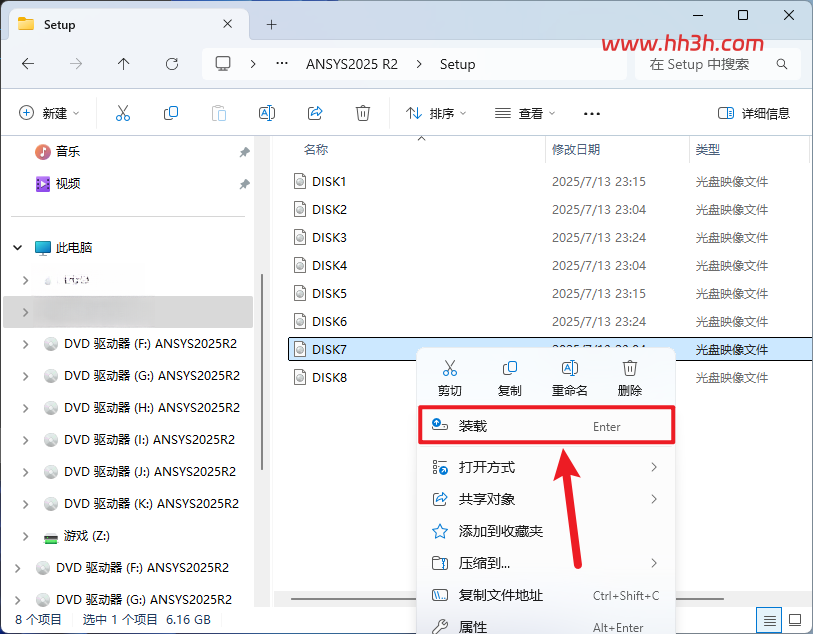Expand DVD 驱动器 (H:) ANSYS2025R2
Screen dimensions: 813x634
point(25,408)
